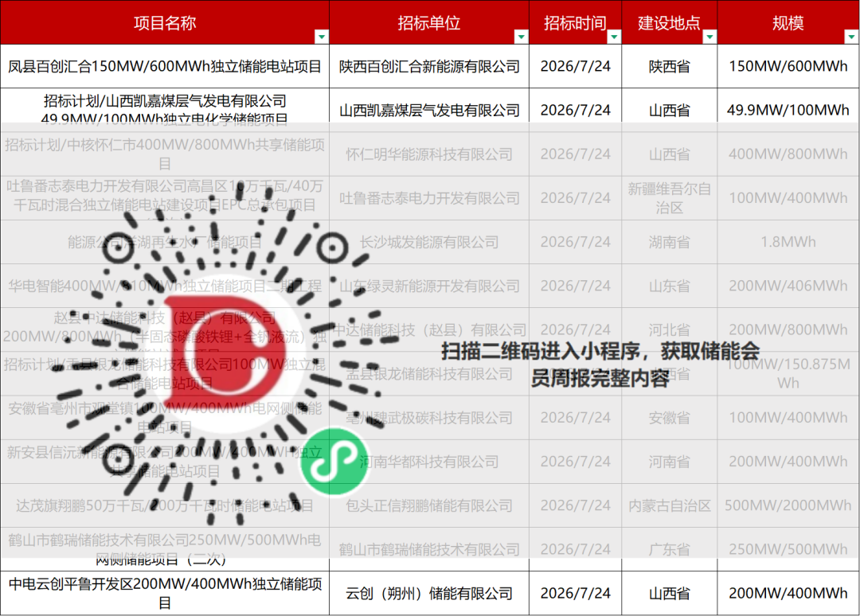
Task: Click the green mini-program logo icon
Action: pos(334,461)
